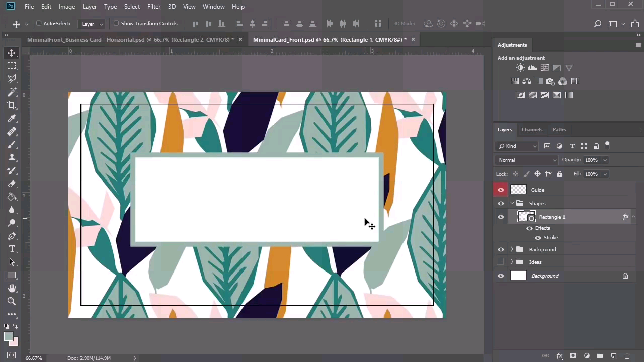644x362 pixels.
Task: Open the blend mode Normal dropdown
Action: coord(527,160)
